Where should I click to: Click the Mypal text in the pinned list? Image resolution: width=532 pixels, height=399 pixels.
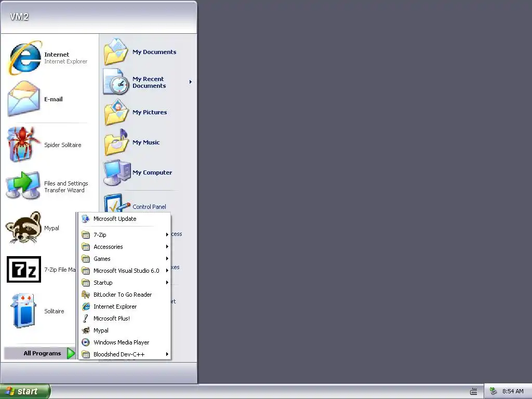click(x=51, y=228)
